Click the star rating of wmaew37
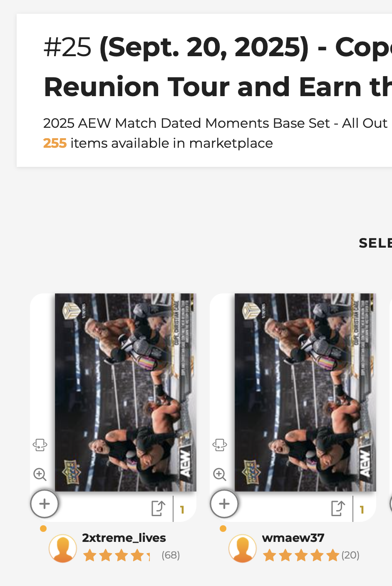Viewport: 392px width, 586px height. tap(301, 555)
